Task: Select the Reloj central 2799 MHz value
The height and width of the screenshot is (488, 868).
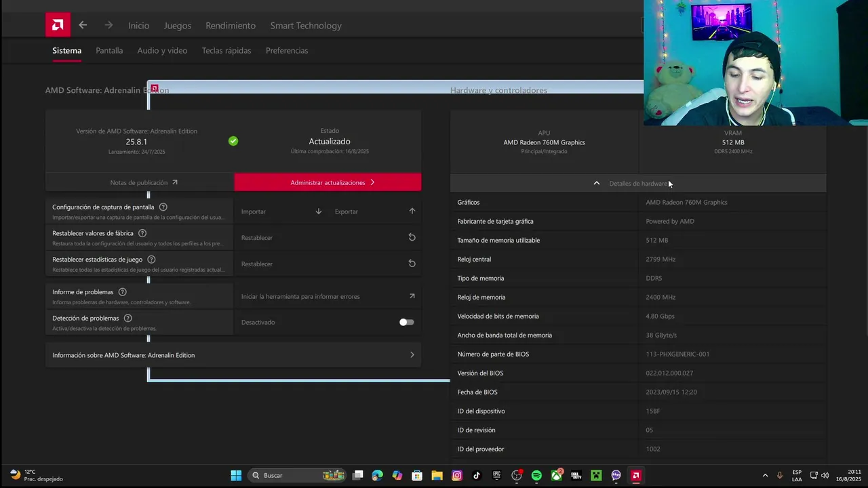Action: pyautogui.click(x=660, y=259)
